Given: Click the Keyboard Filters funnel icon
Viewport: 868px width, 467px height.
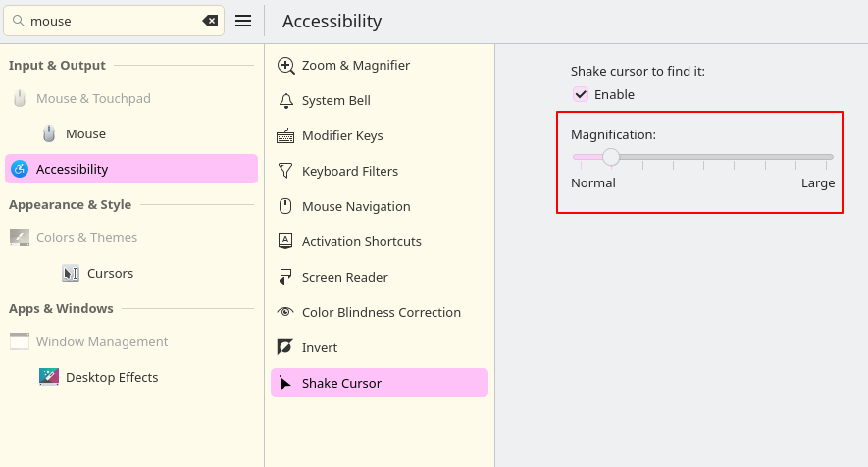Looking at the screenshot, I should pyautogui.click(x=285, y=172).
